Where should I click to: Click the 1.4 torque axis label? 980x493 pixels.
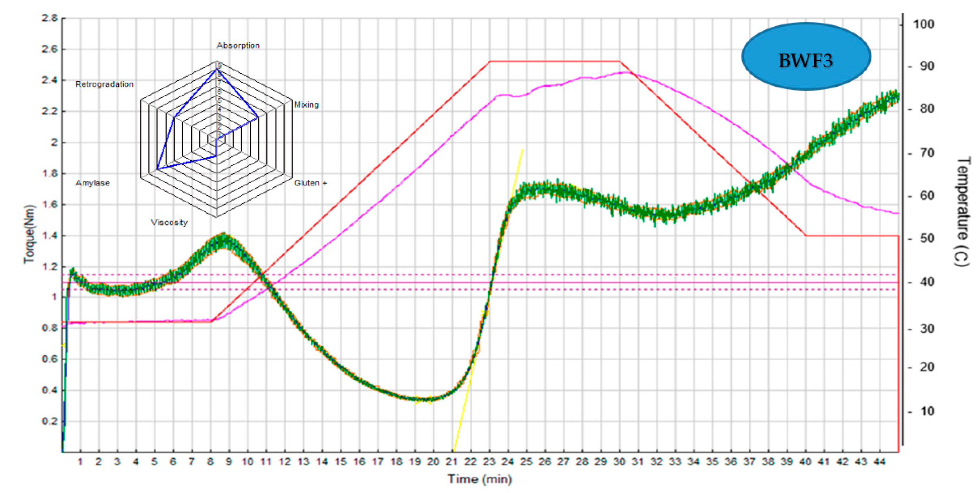tap(50, 235)
